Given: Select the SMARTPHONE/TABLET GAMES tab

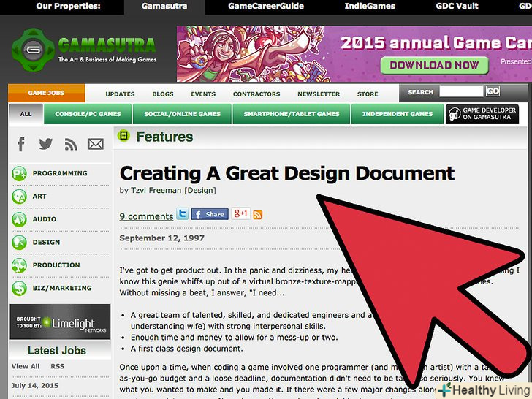Looking at the screenshot, I should [292, 114].
